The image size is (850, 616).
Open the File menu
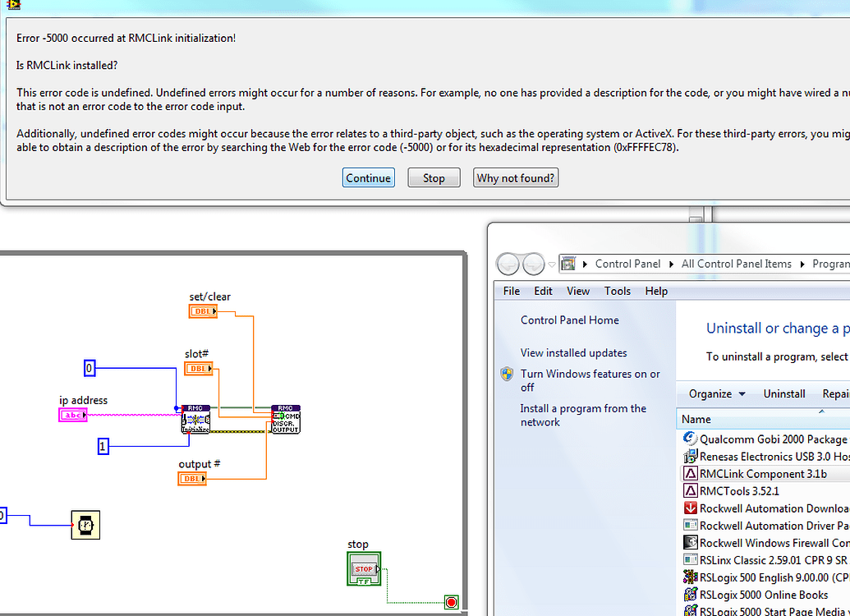click(511, 291)
